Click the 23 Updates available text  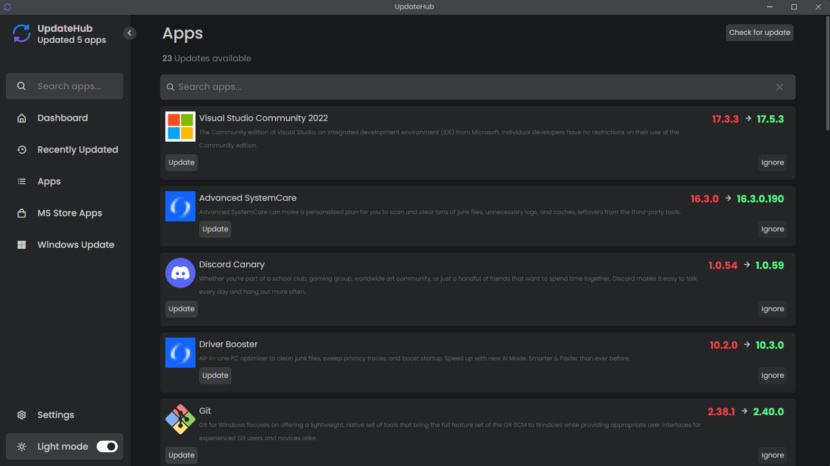(206, 58)
